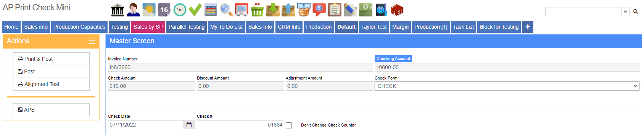Open the colored schedule board icon
The height and width of the screenshot is (138, 644).
(211, 10)
